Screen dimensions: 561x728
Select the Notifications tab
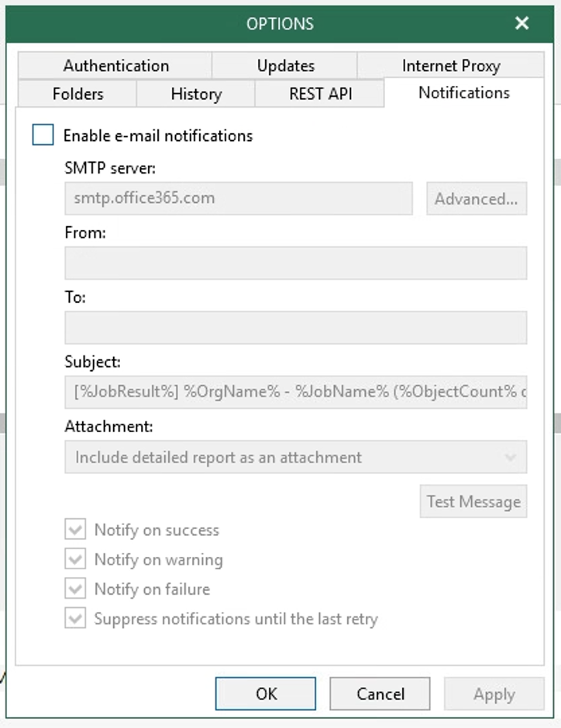(x=463, y=93)
